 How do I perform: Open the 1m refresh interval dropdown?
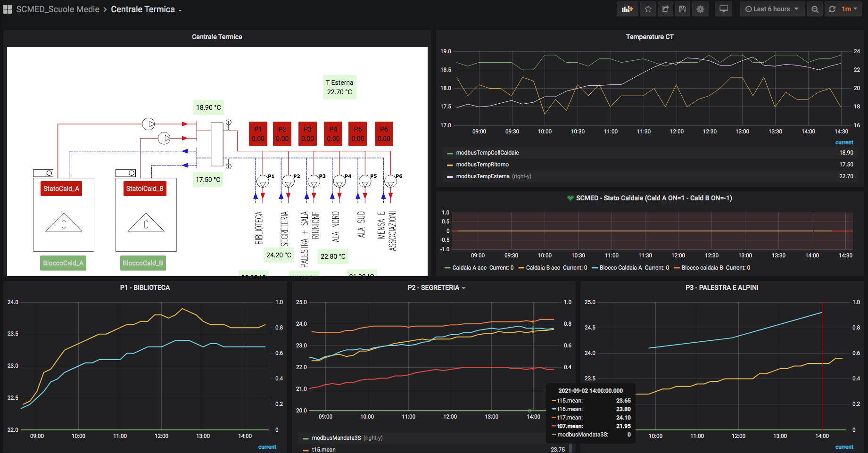click(x=850, y=9)
